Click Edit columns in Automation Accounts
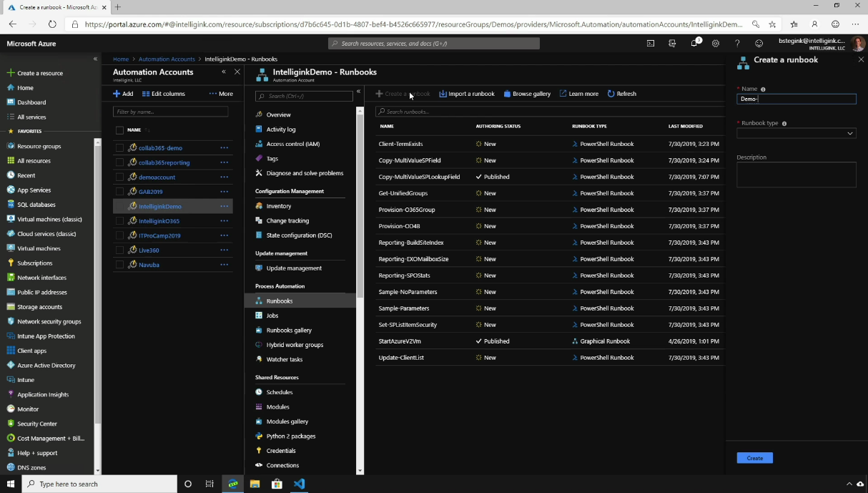Viewport: 868px width, 493px height. [x=164, y=94]
